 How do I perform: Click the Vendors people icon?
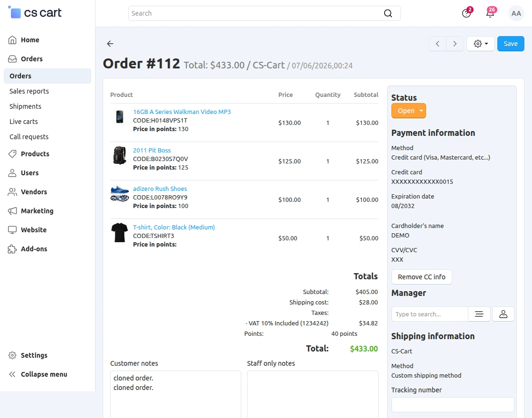(12, 192)
